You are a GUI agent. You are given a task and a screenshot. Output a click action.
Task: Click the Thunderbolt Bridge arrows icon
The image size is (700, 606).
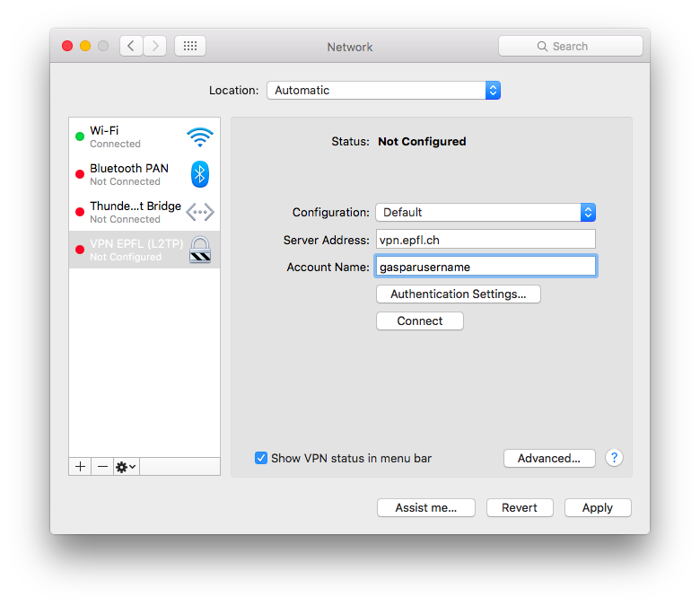[x=200, y=212]
